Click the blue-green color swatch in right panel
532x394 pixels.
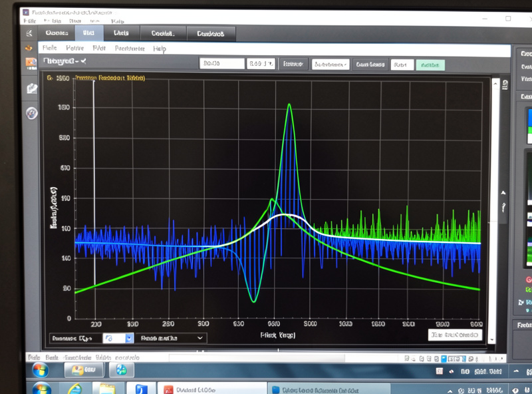(x=529, y=125)
